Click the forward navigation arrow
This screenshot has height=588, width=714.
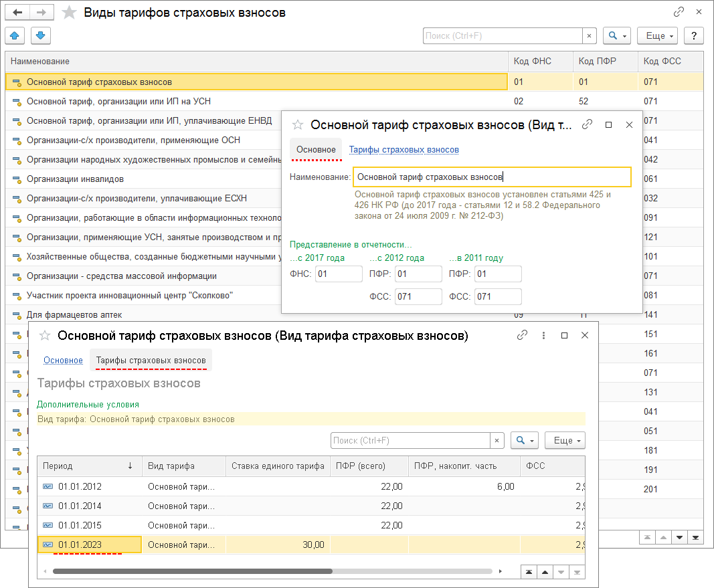(x=41, y=13)
